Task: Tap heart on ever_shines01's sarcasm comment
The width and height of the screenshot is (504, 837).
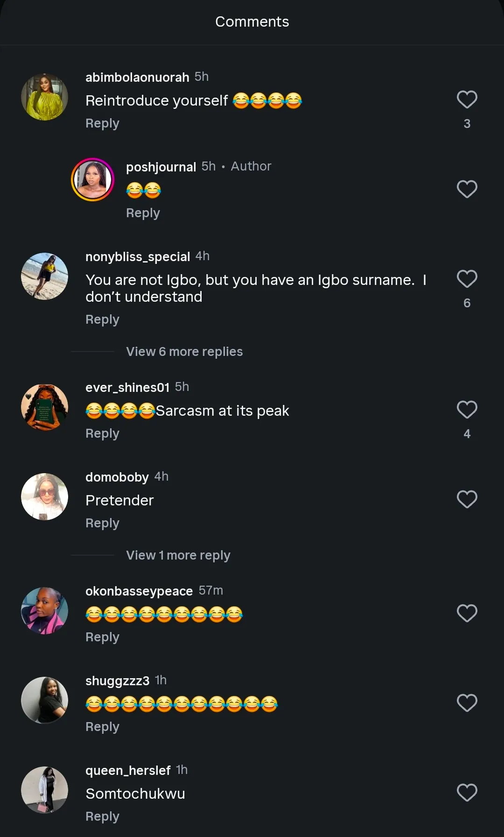Action: coord(467,410)
